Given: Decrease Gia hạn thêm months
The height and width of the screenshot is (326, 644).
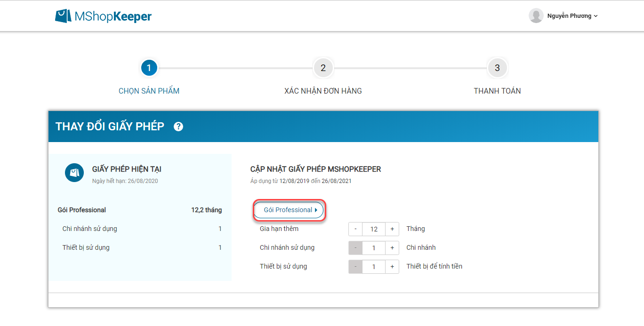Looking at the screenshot, I should pos(355,229).
